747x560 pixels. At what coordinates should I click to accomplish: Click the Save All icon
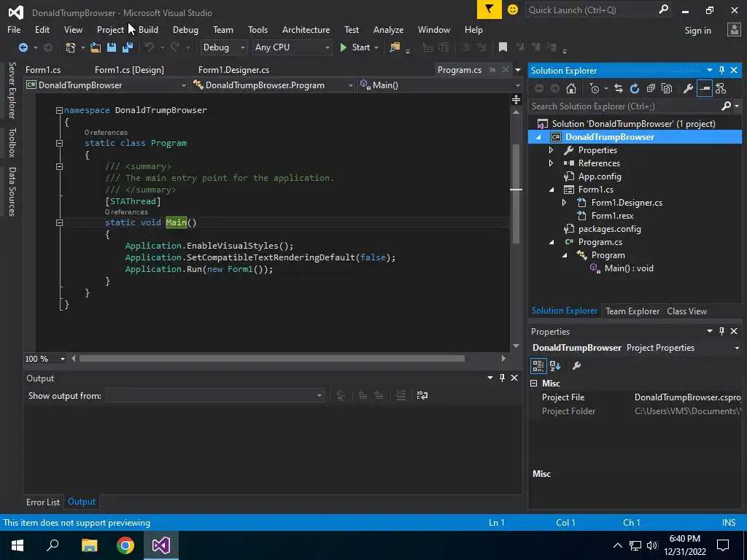(x=128, y=47)
